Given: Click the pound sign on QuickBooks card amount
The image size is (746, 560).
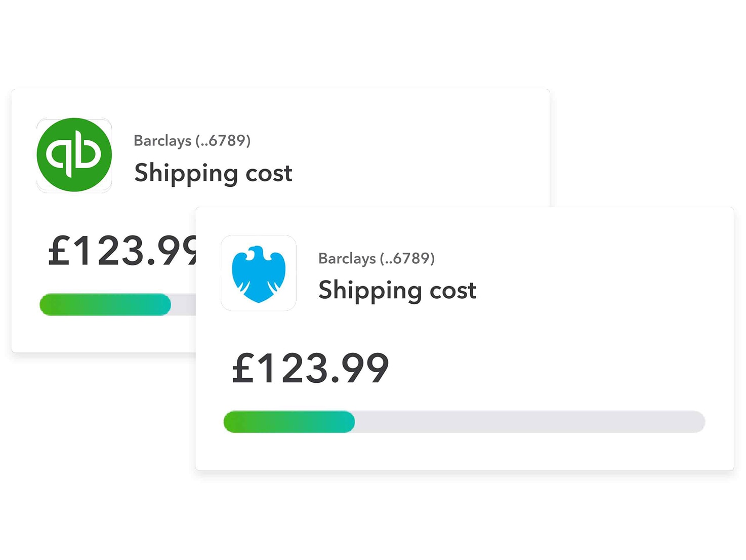Looking at the screenshot, I should pyautogui.click(x=58, y=250).
